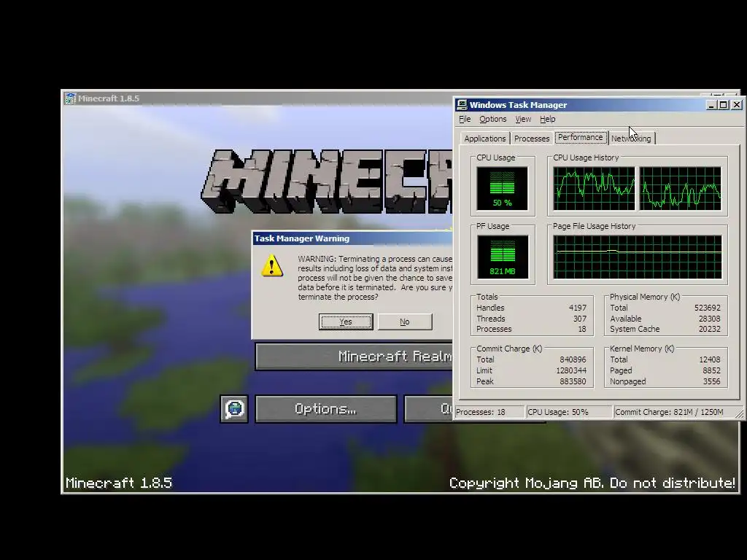This screenshot has width=747, height=560.
Task: Select Kernel Memory Paged value 8852
Action: pos(712,370)
